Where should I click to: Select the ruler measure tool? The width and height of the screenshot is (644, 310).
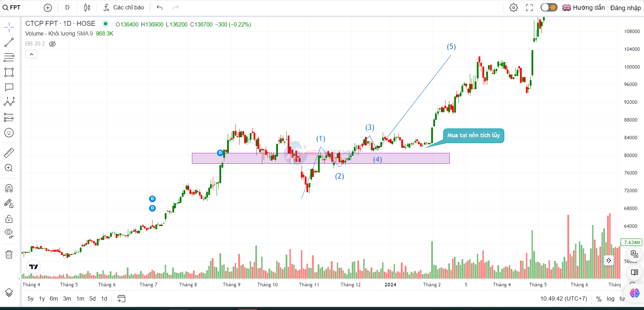[x=9, y=153]
